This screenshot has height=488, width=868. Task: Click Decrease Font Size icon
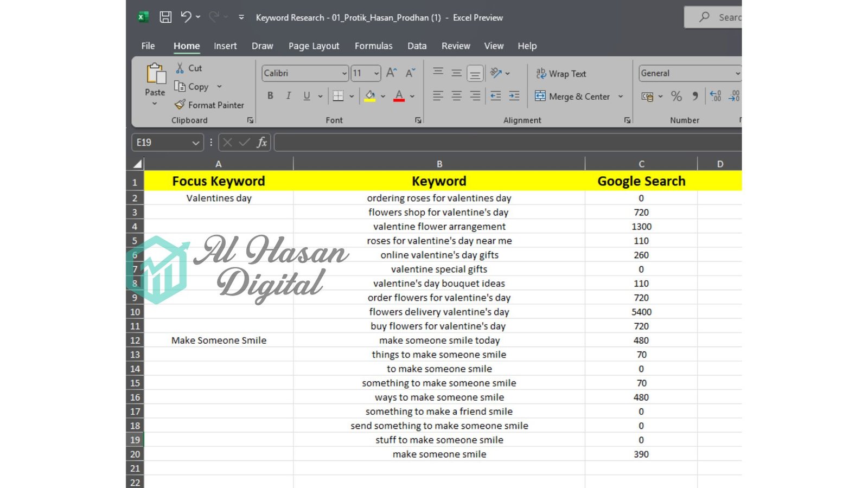coord(410,73)
